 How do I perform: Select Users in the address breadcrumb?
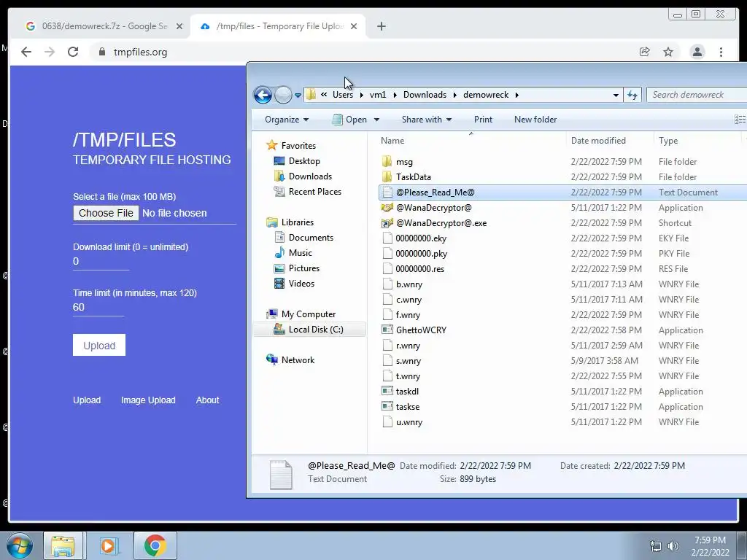click(343, 95)
